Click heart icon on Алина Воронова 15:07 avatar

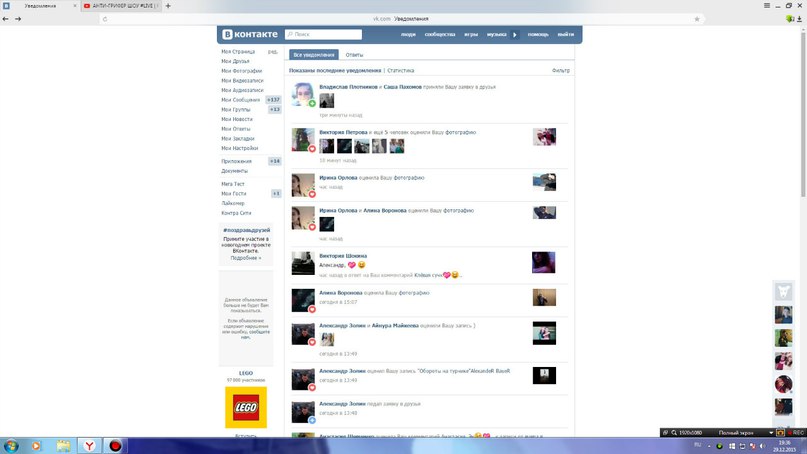(312, 309)
